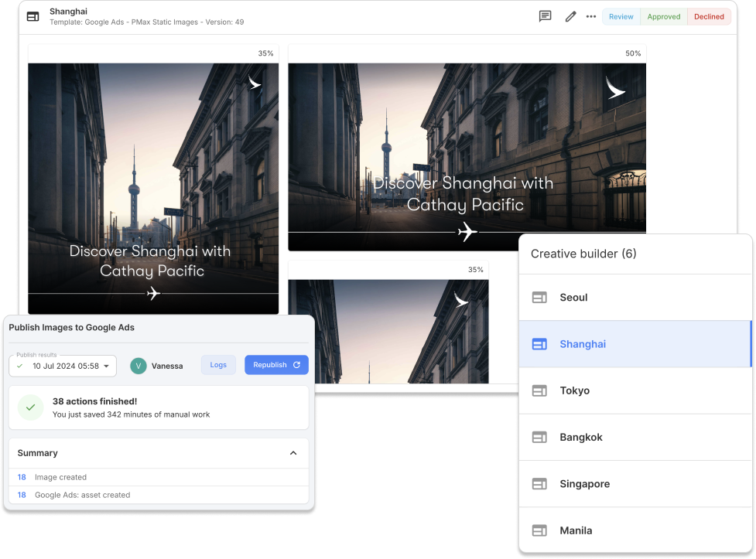Click the template icon next to Tokyo
Viewport: 756px width, 559px height.
click(x=539, y=390)
